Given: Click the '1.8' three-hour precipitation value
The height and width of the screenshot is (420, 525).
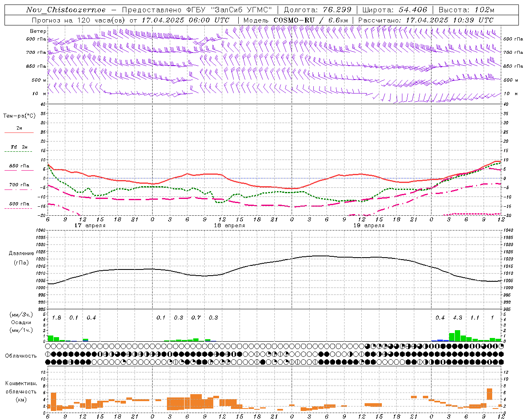Looking at the screenshot, I should (57, 318).
